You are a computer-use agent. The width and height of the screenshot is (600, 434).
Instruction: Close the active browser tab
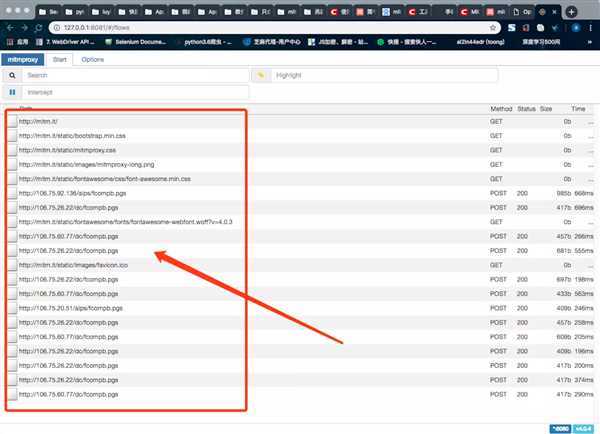554,12
